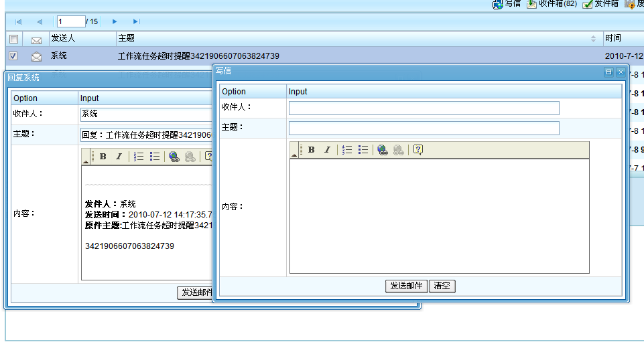Image resolution: width=644 pixels, height=342 pixels.
Task: Uncheck the checkbox for the 系统 mail row
Action: 13,56
